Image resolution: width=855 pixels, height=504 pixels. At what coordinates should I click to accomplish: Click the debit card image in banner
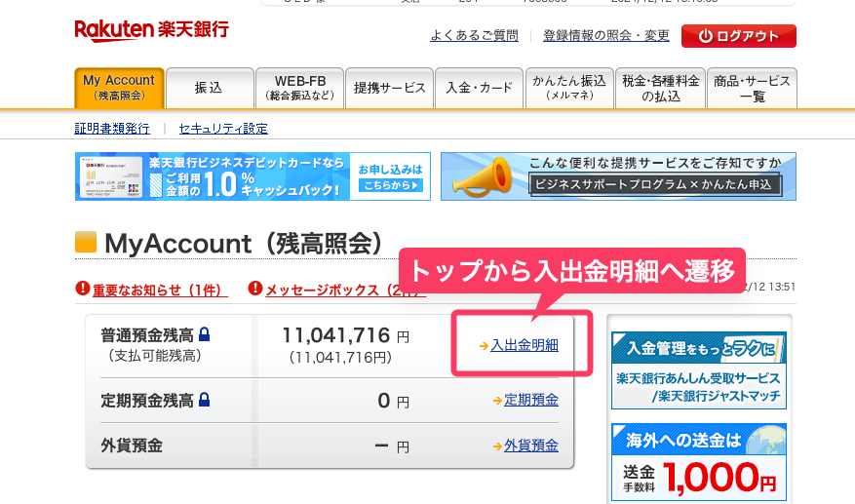click(109, 176)
